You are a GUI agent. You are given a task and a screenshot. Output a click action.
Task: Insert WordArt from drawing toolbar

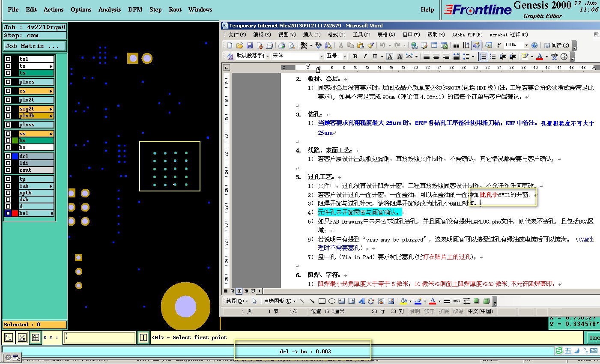[x=361, y=301]
